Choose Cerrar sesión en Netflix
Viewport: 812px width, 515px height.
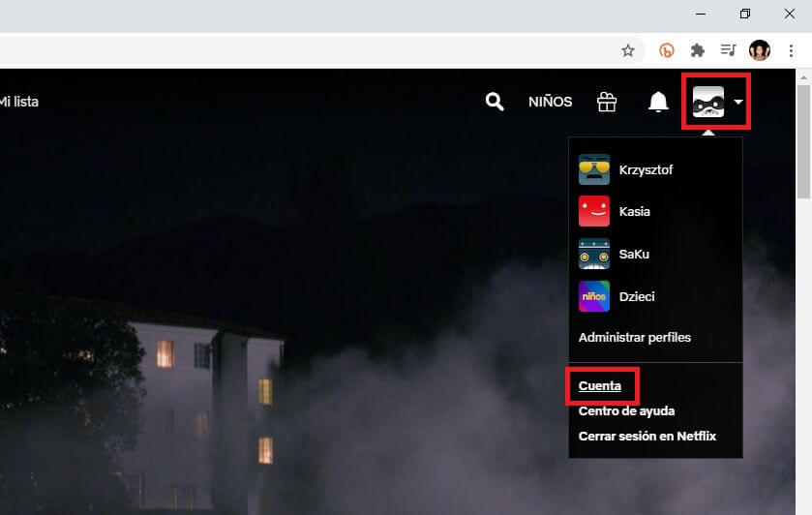[647, 436]
